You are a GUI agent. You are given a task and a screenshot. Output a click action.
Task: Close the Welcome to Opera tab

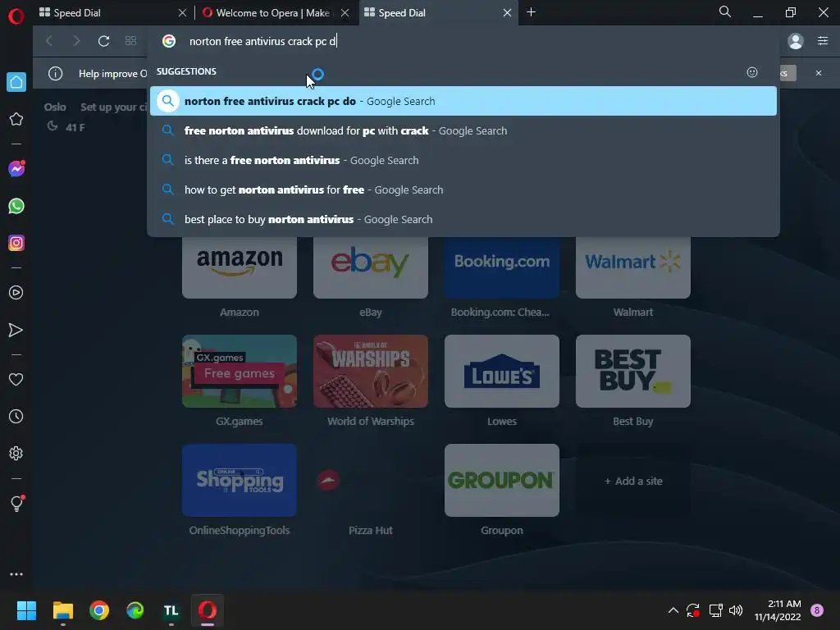click(345, 13)
